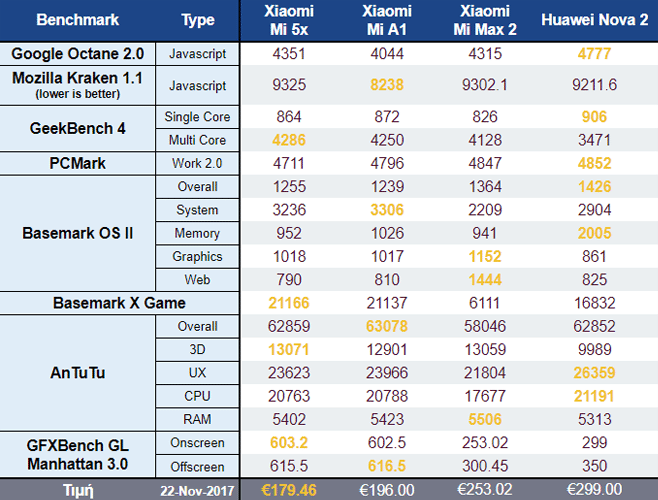Click highlighted Multi Core score 4286
Image resolution: width=658 pixels, height=500 pixels.
(289, 140)
